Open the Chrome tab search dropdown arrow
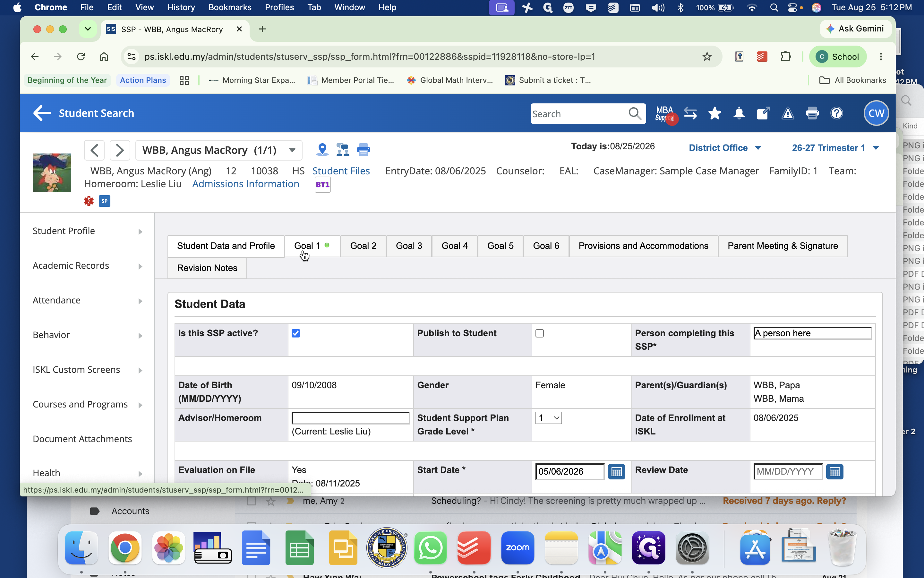Viewport: 924px width, 578px height. click(x=88, y=29)
